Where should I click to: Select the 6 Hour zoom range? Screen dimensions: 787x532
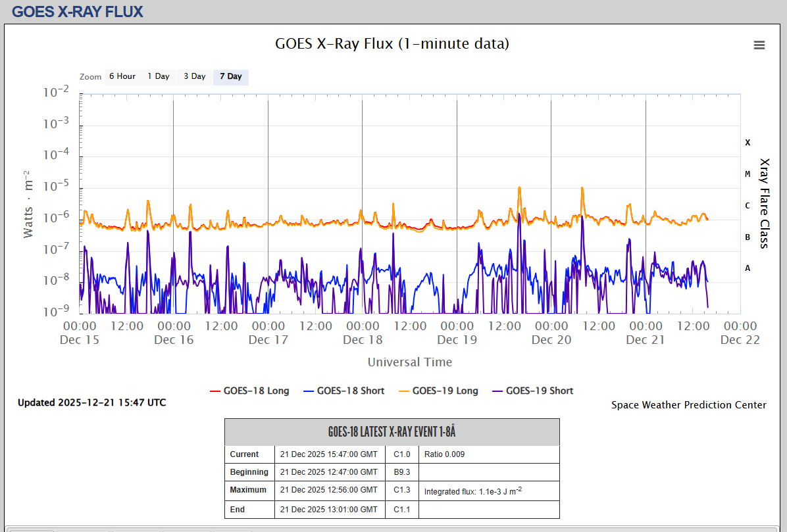click(x=122, y=77)
